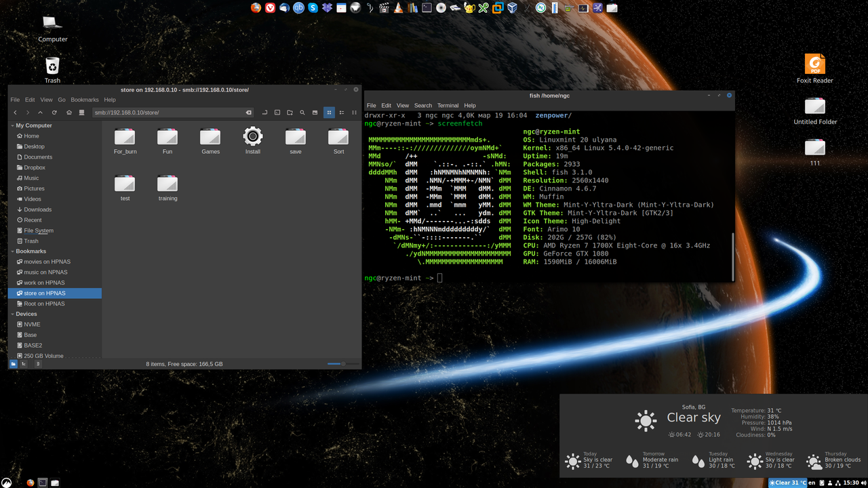
Task: Open the terminal Terminal menu
Action: click(448, 106)
